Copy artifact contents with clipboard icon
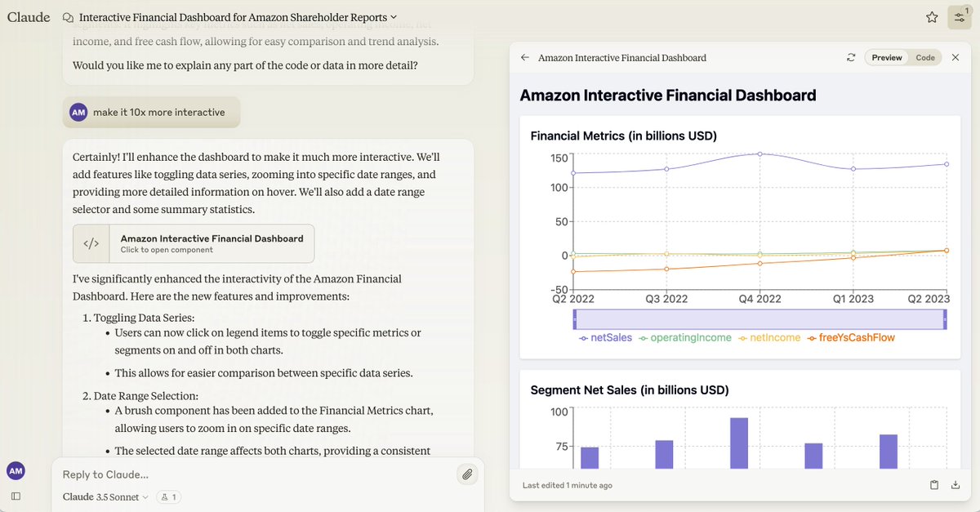This screenshot has width=980, height=512. coord(934,485)
